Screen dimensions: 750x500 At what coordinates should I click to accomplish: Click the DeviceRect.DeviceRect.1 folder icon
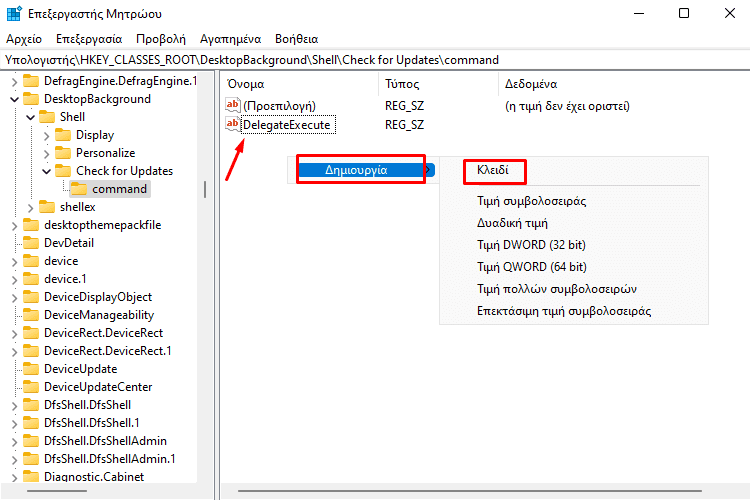tap(31, 351)
